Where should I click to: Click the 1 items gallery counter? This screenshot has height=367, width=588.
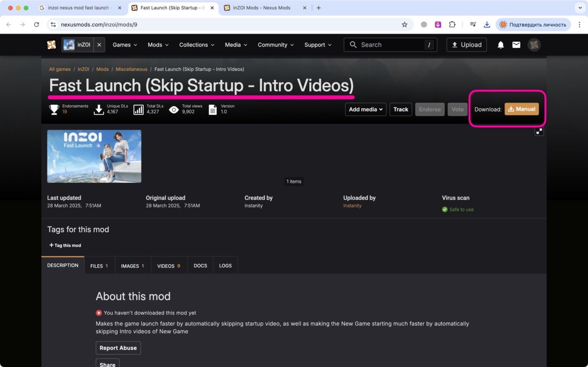(294, 181)
